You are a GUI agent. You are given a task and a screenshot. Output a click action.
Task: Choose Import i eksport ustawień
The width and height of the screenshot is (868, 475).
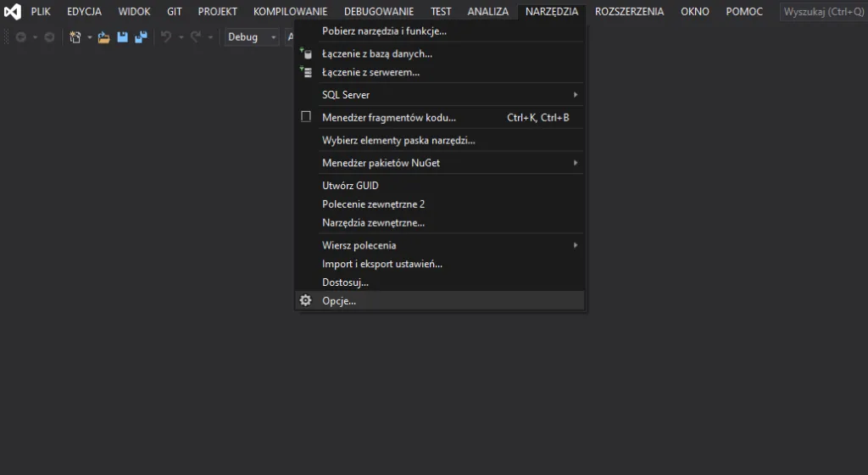coord(382,264)
